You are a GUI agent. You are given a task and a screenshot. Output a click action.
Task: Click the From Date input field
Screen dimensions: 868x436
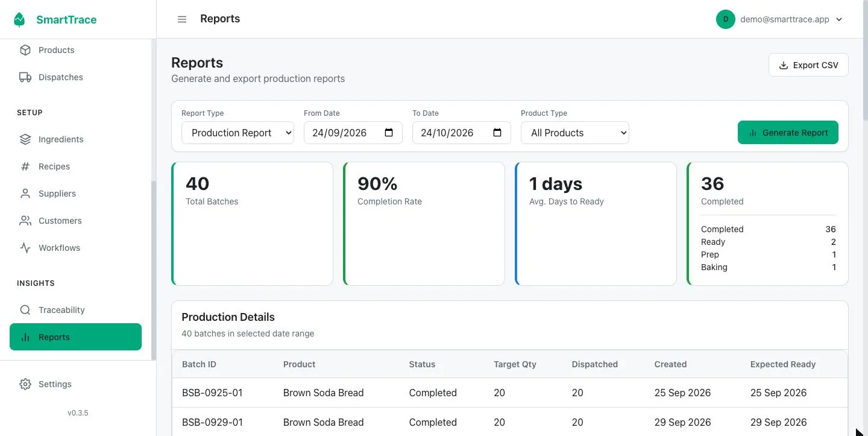(353, 133)
